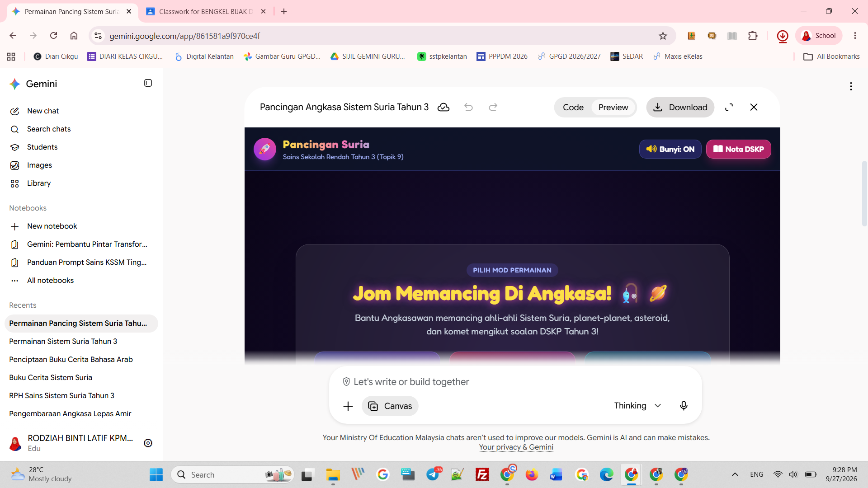Open FileZilla from the taskbar
The height and width of the screenshot is (488, 868).
[482, 475]
